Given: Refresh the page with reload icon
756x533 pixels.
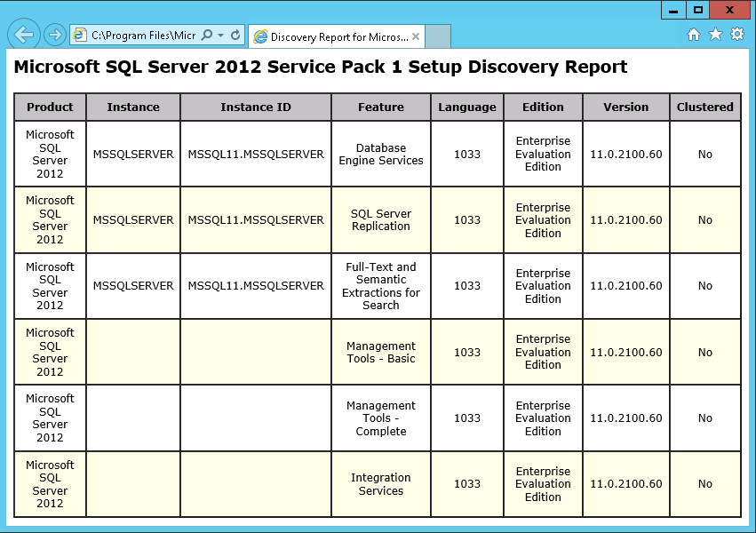Looking at the screenshot, I should (x=235, y=36).
